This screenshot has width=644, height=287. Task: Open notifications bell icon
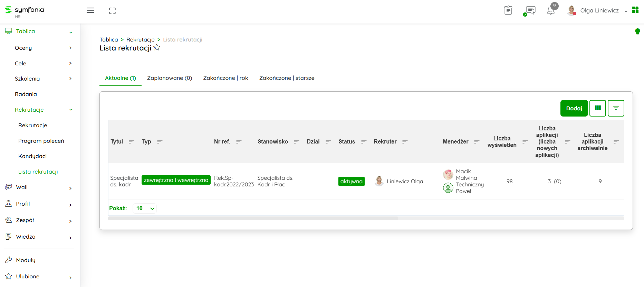(x=551, y=11)
